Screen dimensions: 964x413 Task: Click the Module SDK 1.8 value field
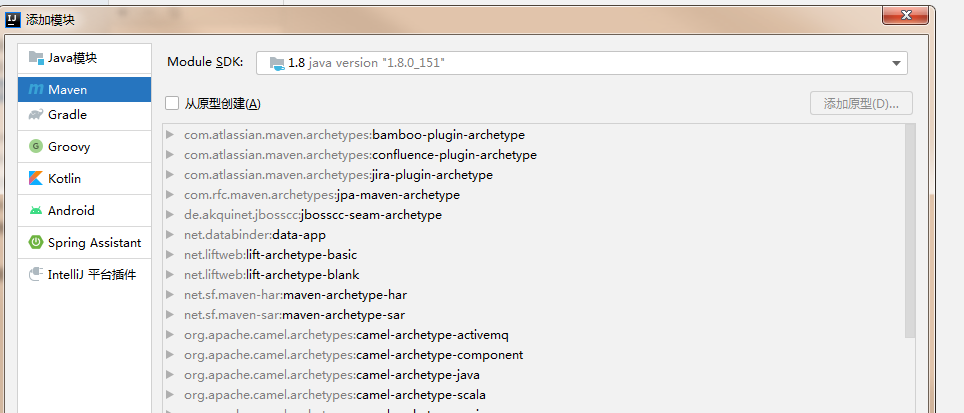coord(582,63)
